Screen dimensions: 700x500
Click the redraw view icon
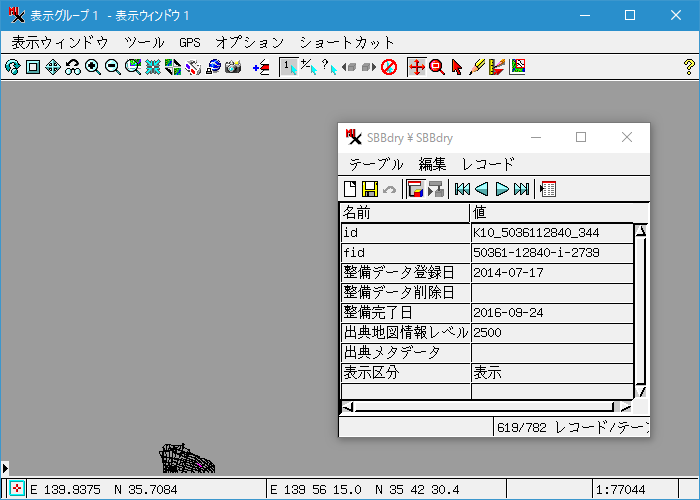coord(12,67)
